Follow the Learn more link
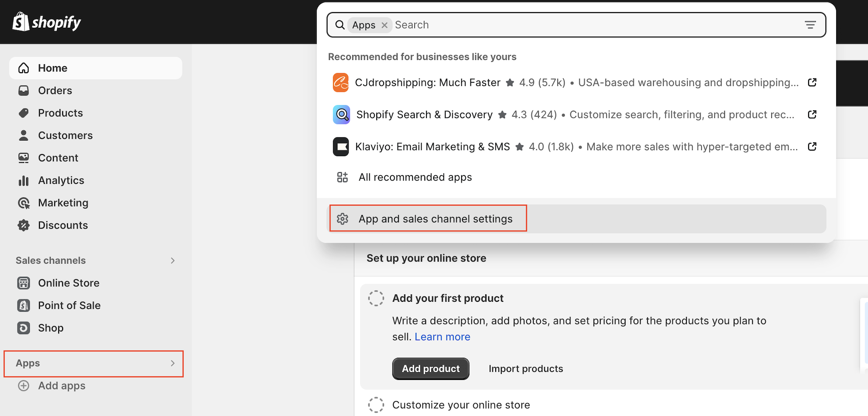 442,337
